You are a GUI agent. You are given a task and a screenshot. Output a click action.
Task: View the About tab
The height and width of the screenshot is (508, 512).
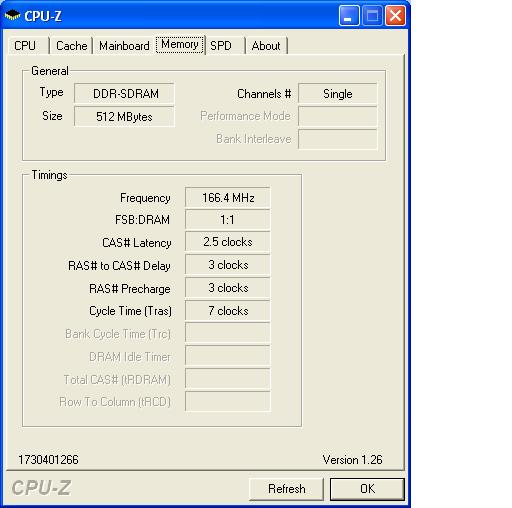(x=266, y=46)
